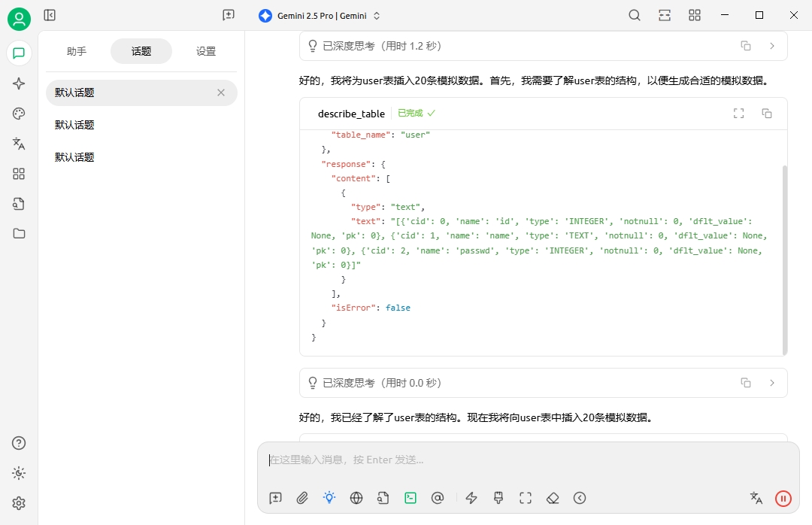
Task: Clear context with the brush icon
Action: point(498,498)
